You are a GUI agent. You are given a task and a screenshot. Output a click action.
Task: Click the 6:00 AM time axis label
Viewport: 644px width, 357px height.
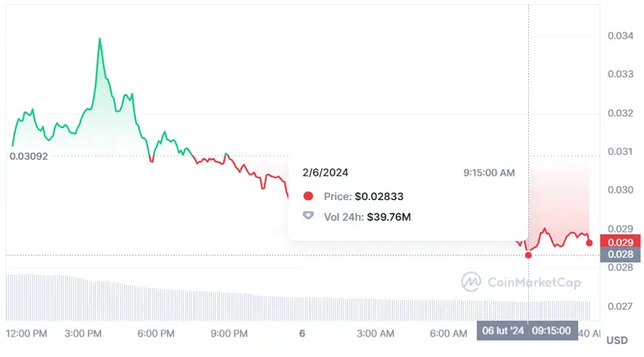tap(449, 333)
